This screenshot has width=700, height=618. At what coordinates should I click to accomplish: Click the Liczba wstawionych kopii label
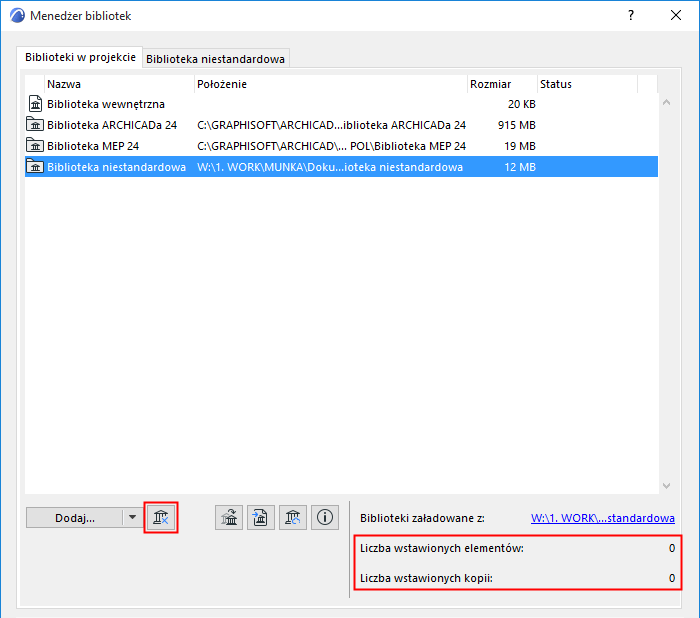[426, 578]
